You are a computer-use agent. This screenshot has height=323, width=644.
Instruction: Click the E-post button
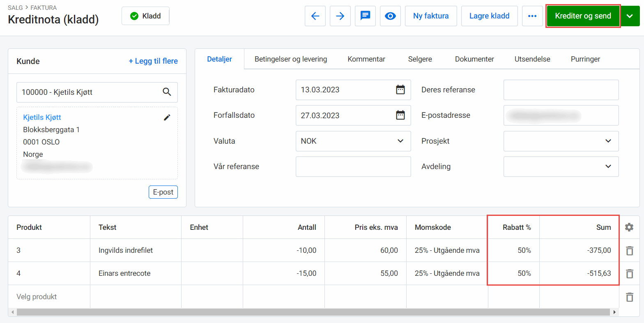(x=163, y=192)
